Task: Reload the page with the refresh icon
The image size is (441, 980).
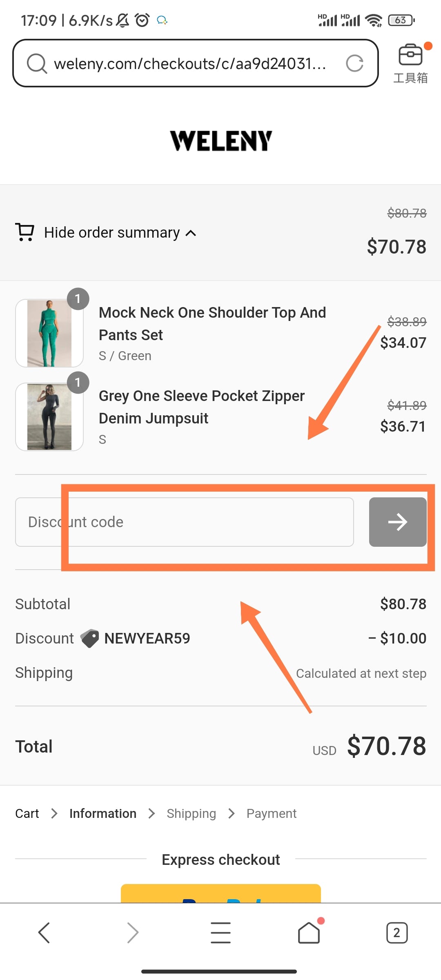Action: click(x=354, y=64)
